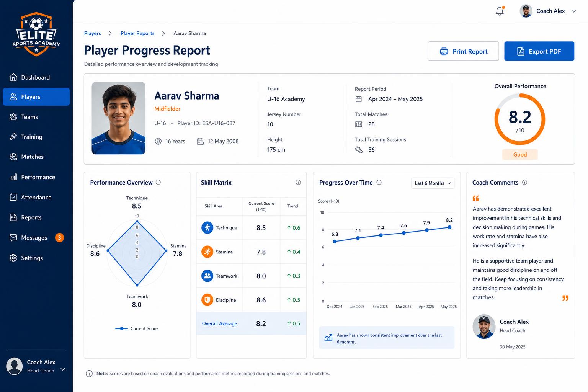Click the 30 May 2025 comment date

click(x=513, y=347)
